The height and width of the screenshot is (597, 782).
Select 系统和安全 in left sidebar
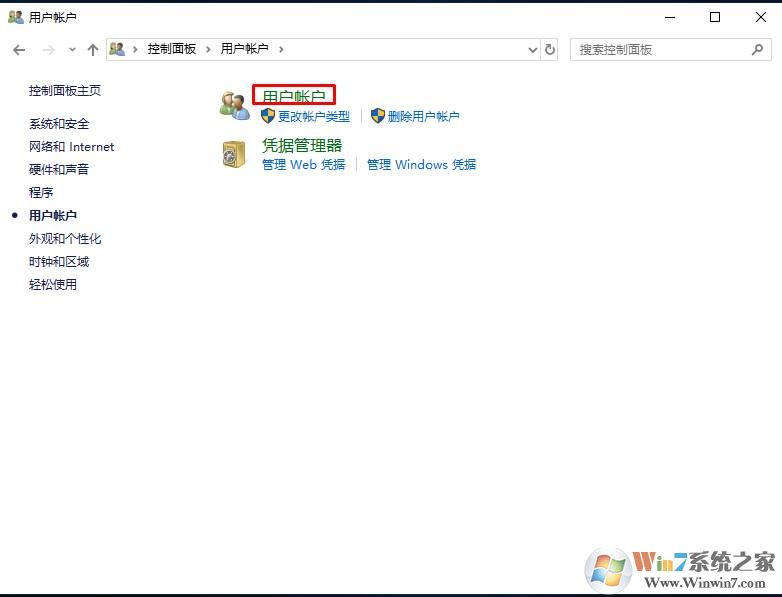point(59,124)
